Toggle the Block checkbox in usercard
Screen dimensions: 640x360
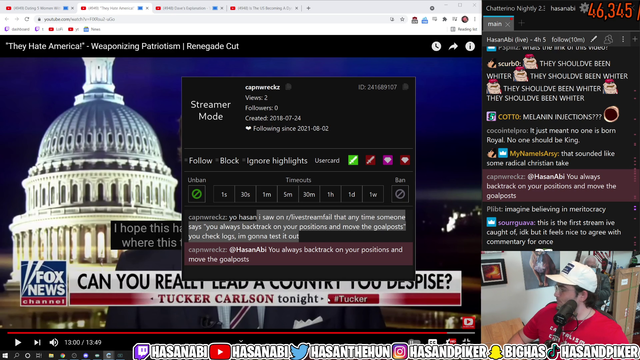tap(228, 161)
